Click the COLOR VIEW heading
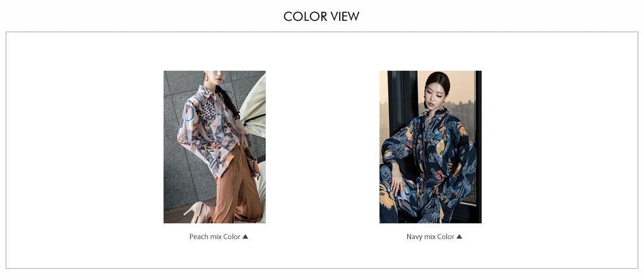 coord(321,16)
